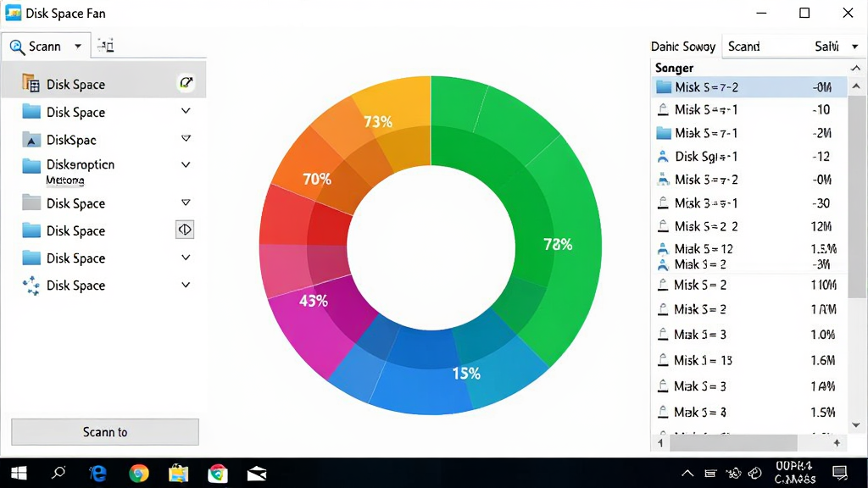Click the 110M value cell
The width and height of the screenshot is (868, 488).
point(823,285)
